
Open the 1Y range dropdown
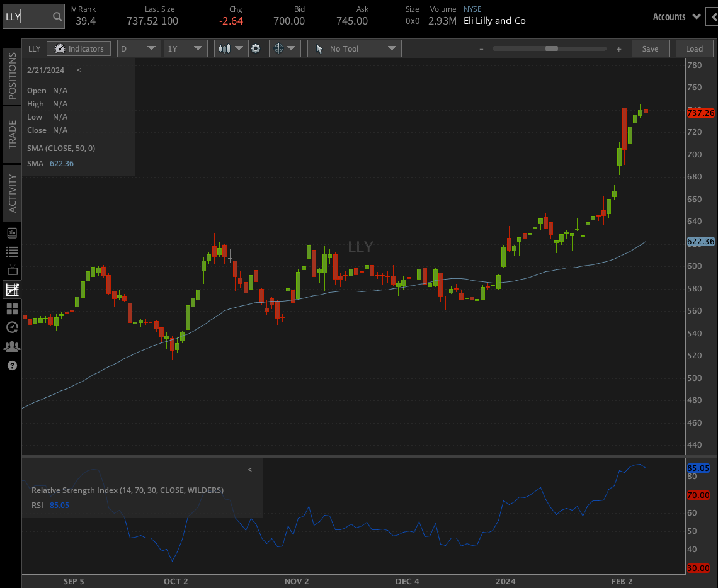[x=185, y=48]
